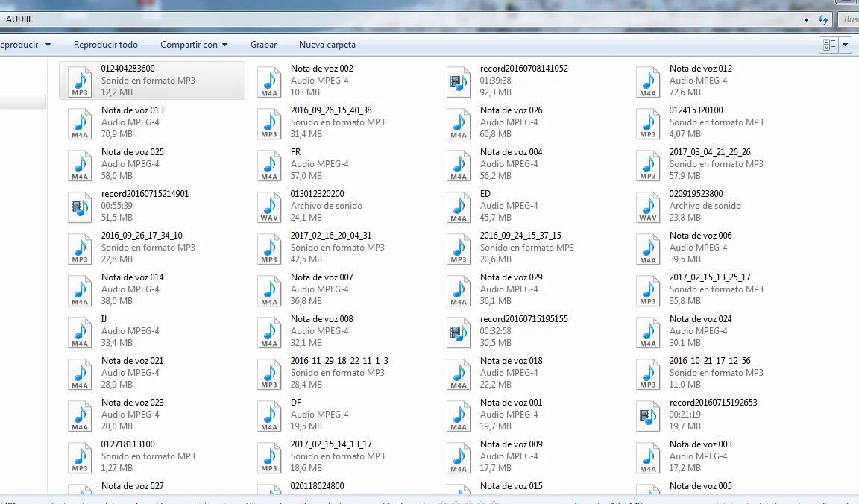Click in the search box
Viewport: 859px width, 504px height.
coord(849,20)
